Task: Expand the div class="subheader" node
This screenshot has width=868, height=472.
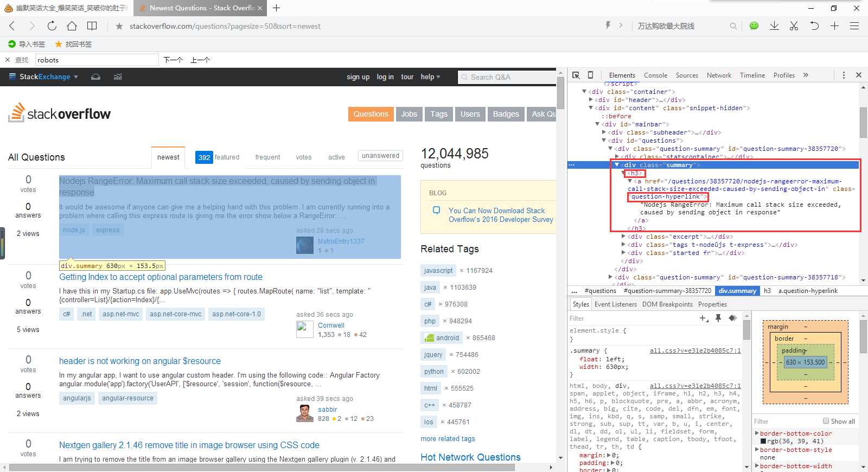Action: point(604,132)
